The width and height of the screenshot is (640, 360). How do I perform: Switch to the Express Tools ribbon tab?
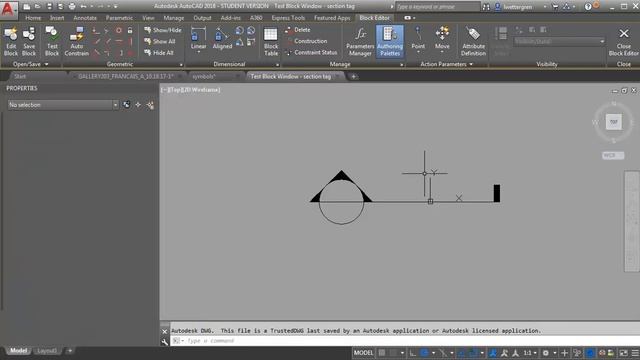(x=288, y=18)
